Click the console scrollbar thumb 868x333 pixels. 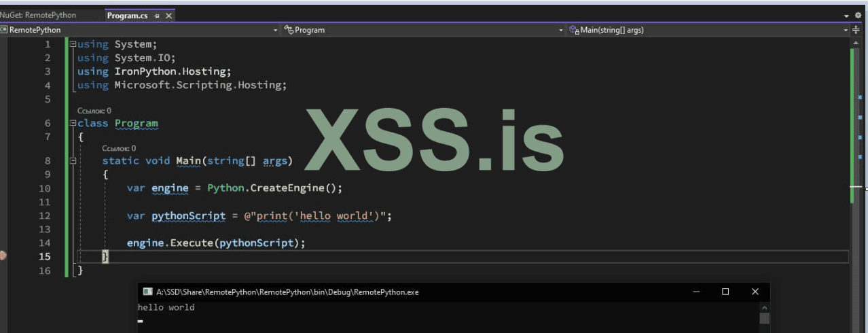(765, 318)
